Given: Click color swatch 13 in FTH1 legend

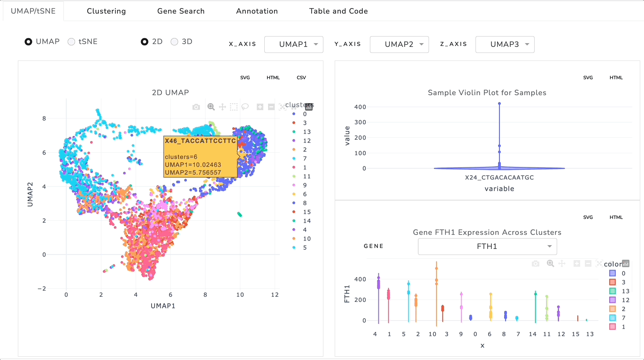Looking at the screenshot, I should pos(612,291).
